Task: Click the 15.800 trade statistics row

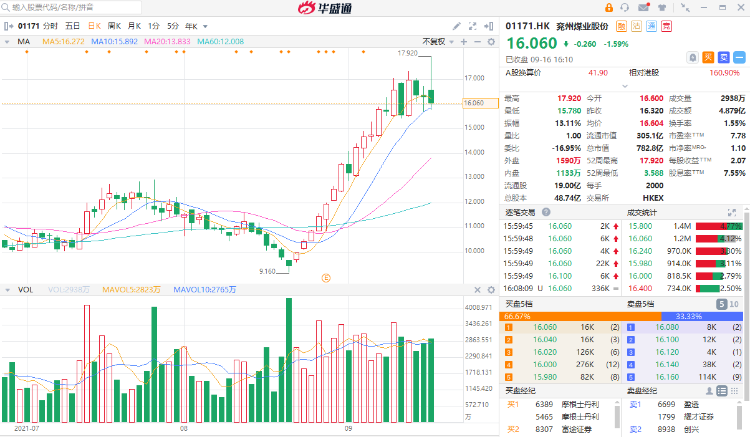Action: pos(684,226)
